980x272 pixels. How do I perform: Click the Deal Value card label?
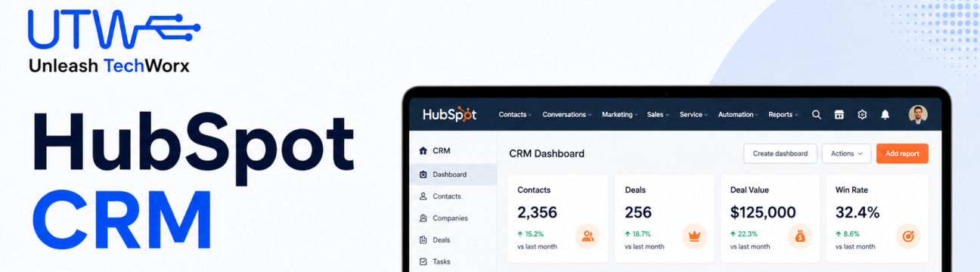(749, 190)
